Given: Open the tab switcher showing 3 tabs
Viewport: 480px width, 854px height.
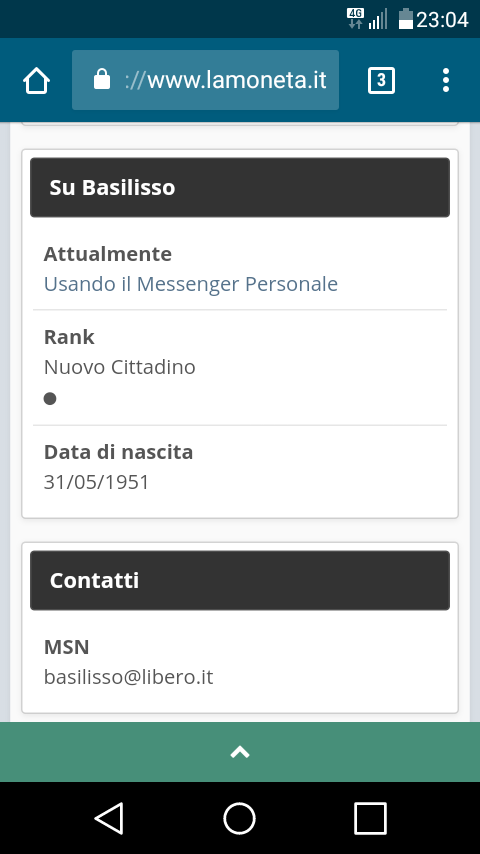Looking at the screenshot, I should [x=381, y=81].
